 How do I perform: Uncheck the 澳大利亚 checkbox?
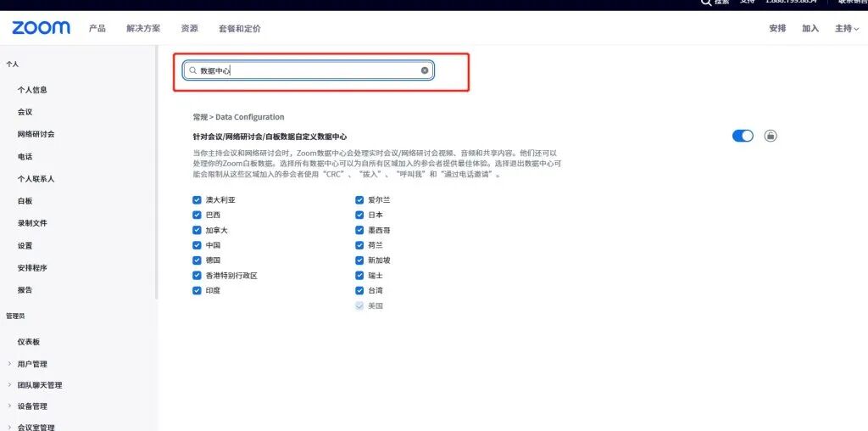click(x=197, y=200)
